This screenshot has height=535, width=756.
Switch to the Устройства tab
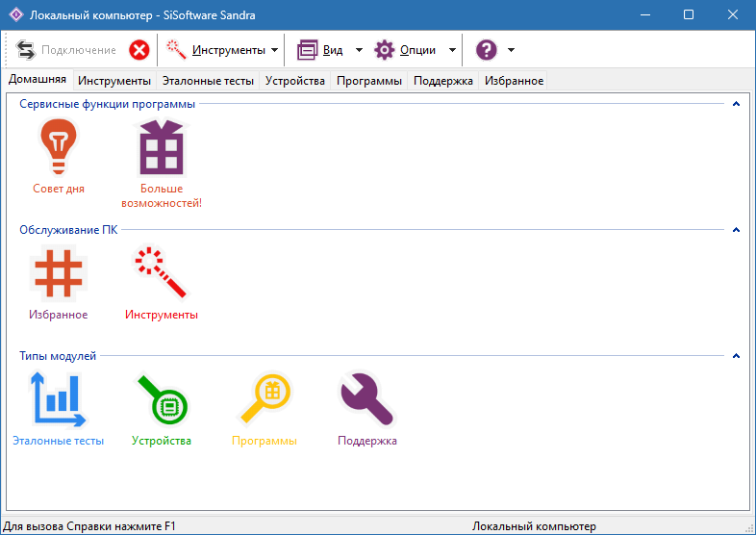click(295, 81)
